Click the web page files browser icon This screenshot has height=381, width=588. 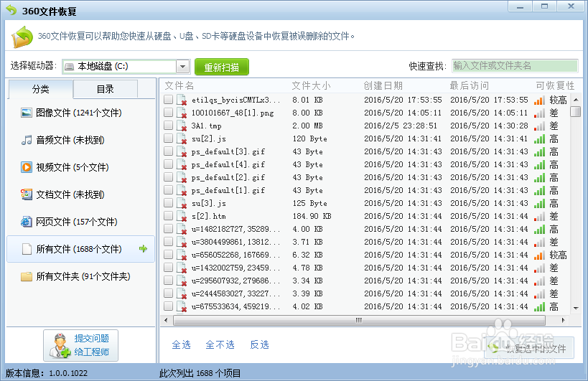point(27,222)
